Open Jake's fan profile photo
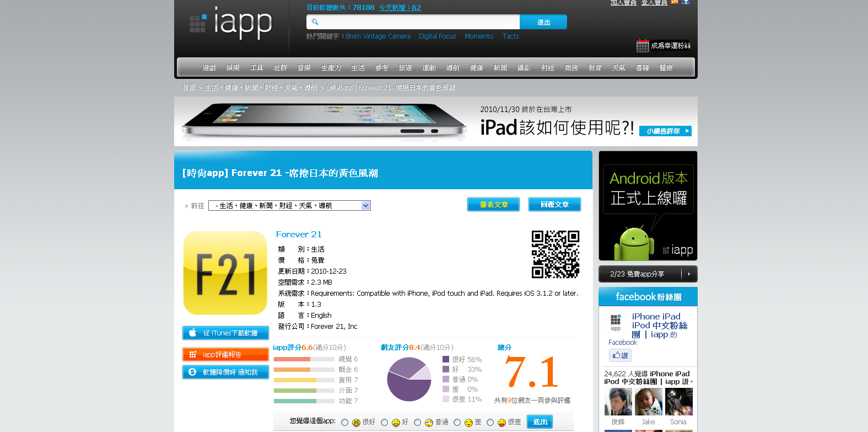 648,402
